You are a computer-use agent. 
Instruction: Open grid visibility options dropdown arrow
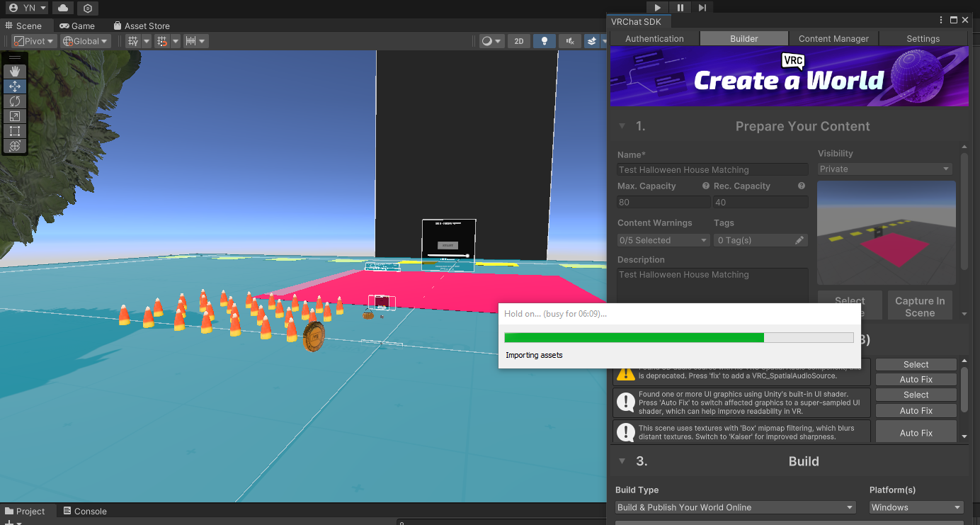click(x=147, y=41)
